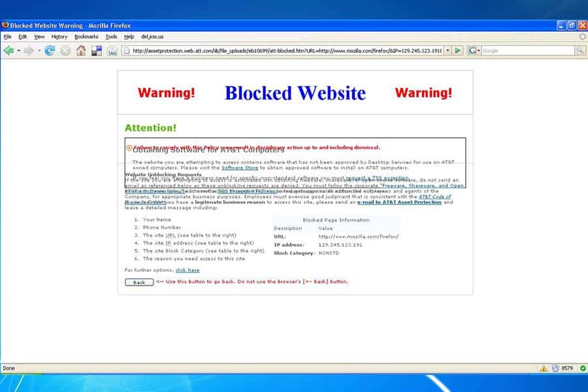Minimize the Firefox window
588x392 pixels.
point(561,25)
